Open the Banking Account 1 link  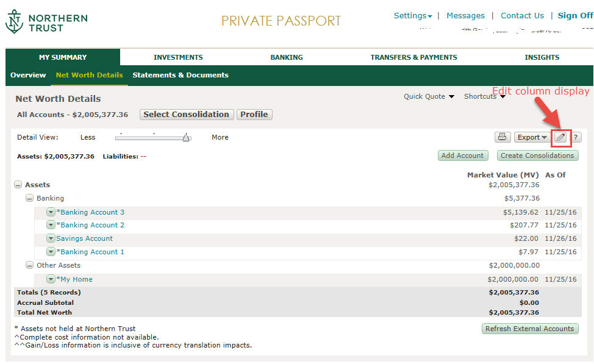pos(90,251)
